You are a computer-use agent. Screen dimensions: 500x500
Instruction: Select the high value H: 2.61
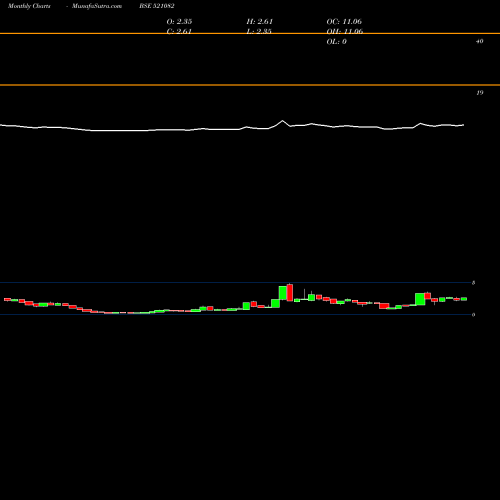point(260,22)
